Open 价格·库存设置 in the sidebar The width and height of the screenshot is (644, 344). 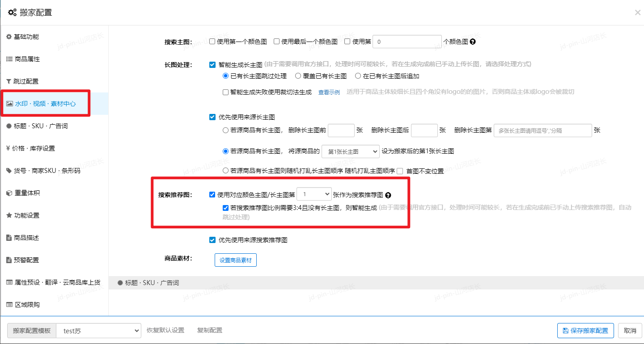[x=34, y=148]
